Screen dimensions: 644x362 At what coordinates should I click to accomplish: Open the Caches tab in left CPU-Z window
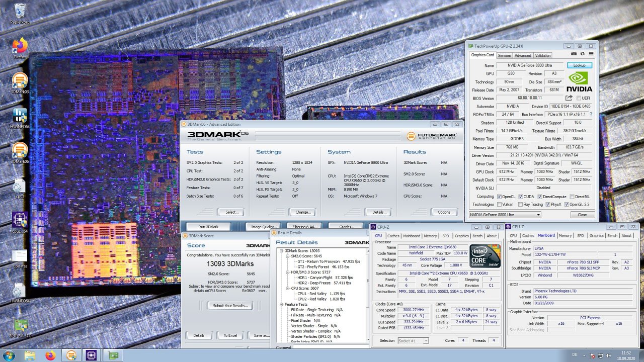[393, 236]
